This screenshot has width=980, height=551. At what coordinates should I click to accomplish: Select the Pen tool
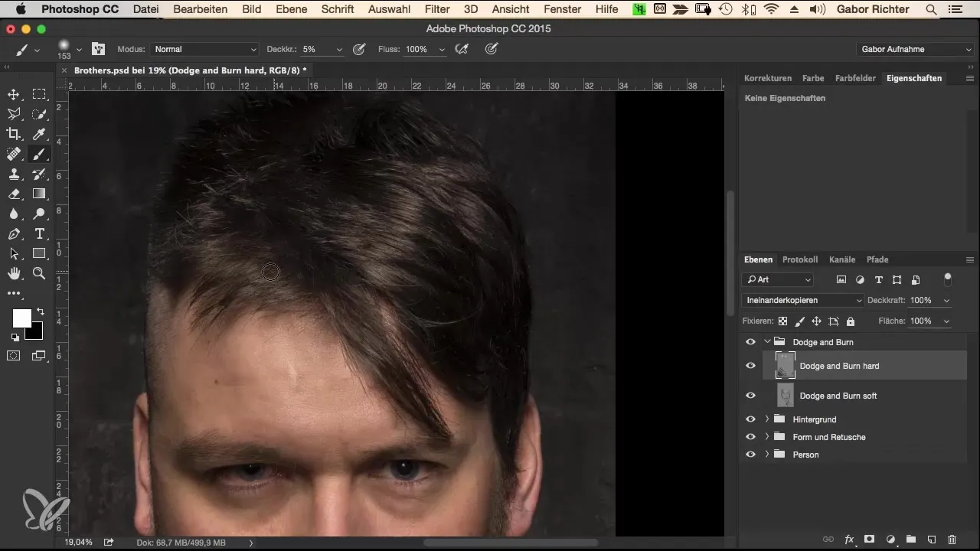click(x=14, y=233)
